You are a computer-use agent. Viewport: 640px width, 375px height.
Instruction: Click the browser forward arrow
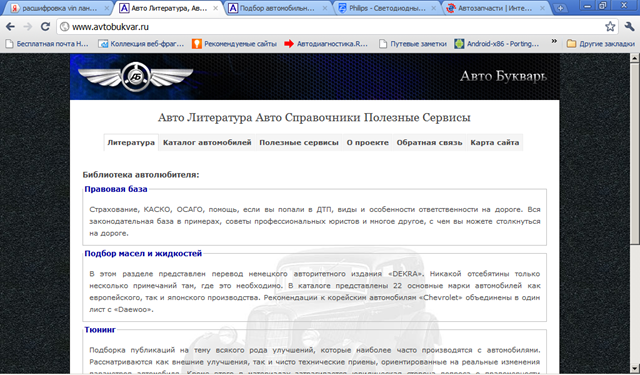pos(28,27)
